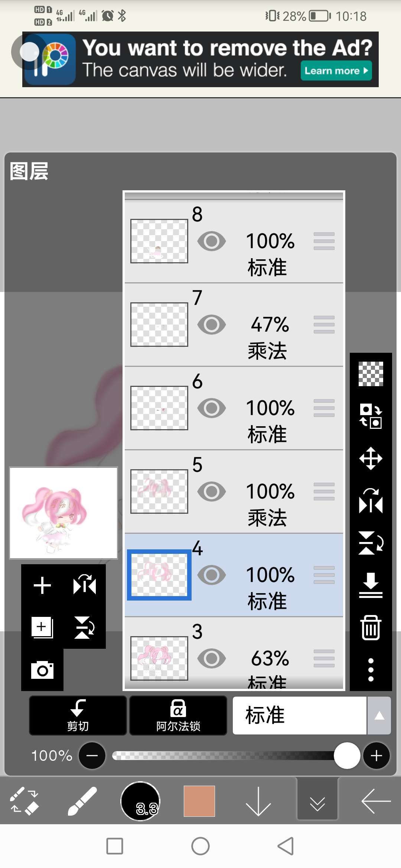Collapse panel with the double-chevron down button
This screenshot has width=401, height=868.
click(x=317, y=801)
